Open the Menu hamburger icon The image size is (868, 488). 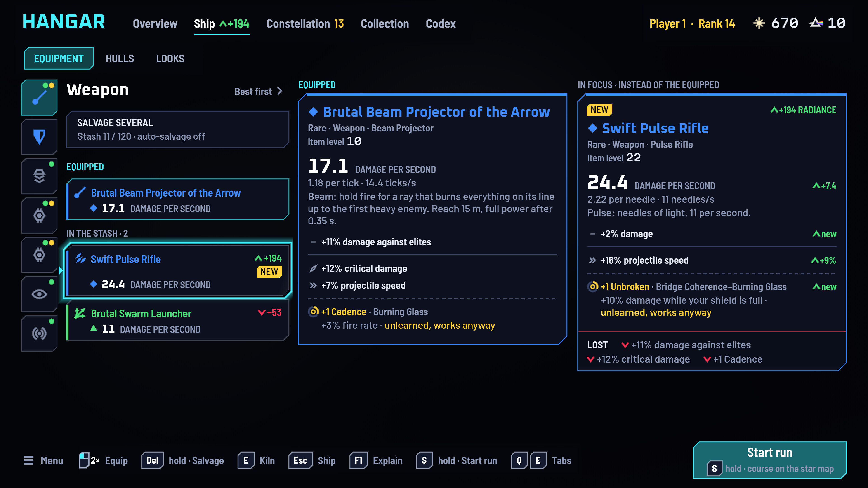click(x=28, y=460)
